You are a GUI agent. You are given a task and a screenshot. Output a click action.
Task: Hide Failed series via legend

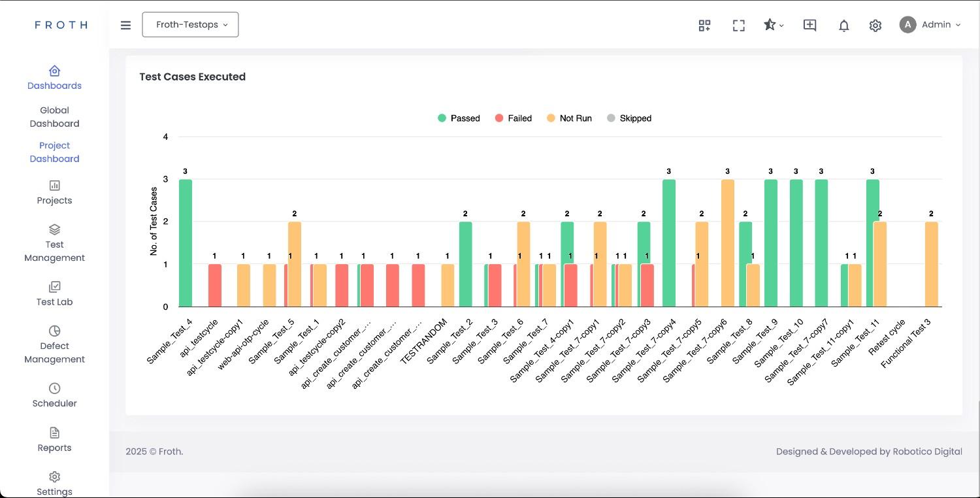pos(513,118)
